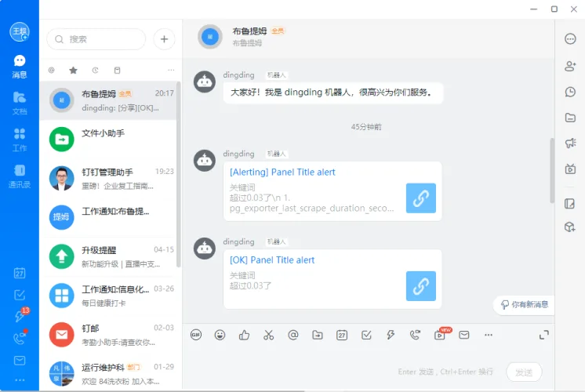Screen dimensions: 585x392
Task: Click the chat header group avatar
Action: coord(210,37)
